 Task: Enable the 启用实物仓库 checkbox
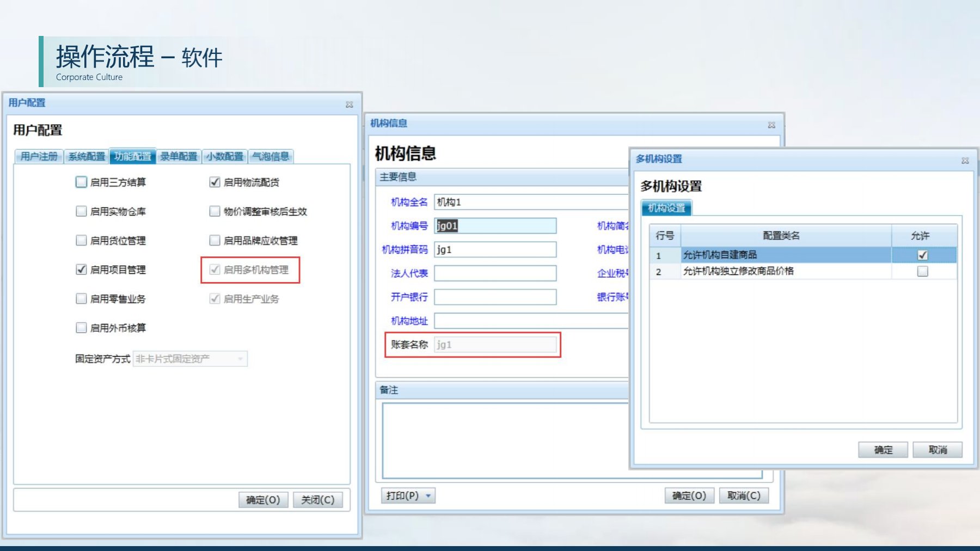click(81, 211)
